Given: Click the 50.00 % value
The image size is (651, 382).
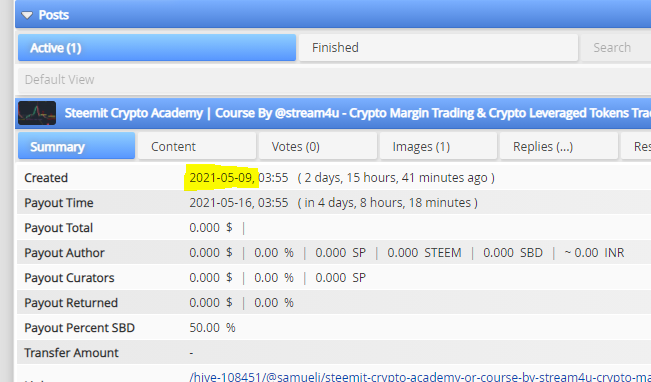Looking at the screenshot, I should 212,328.
